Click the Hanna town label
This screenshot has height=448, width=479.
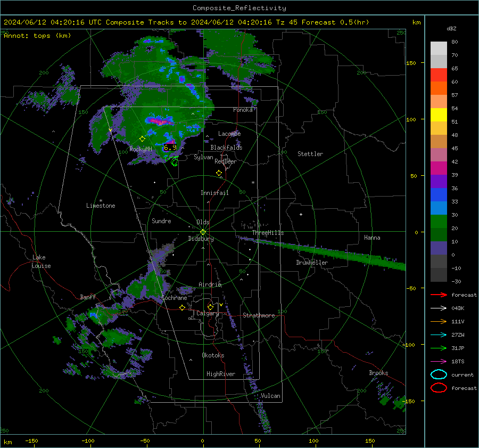(372, 238)
